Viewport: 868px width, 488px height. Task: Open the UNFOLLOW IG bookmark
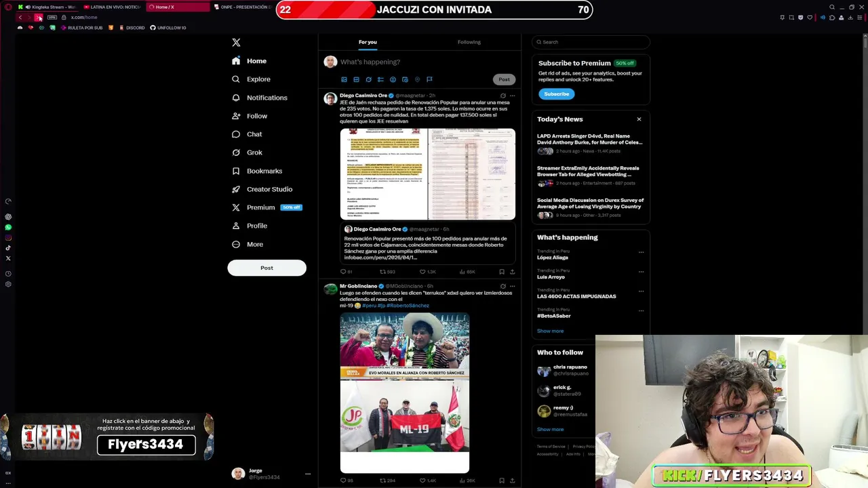pyautogui.click(x=167, y=28)
